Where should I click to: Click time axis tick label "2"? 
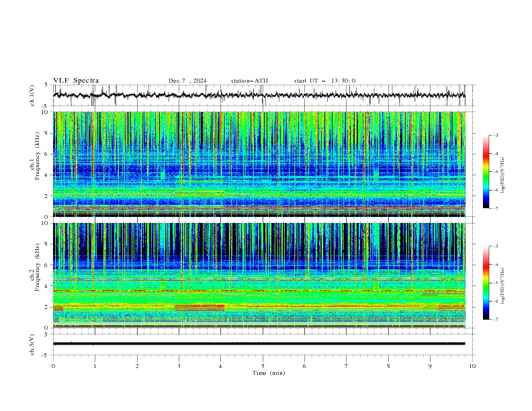(x=137, y=366)
